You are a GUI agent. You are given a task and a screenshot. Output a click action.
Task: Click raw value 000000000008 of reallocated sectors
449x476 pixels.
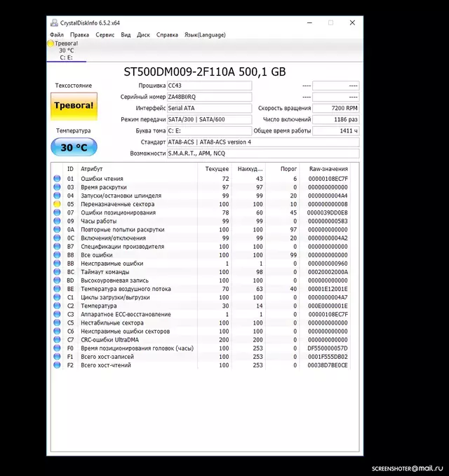328,204
